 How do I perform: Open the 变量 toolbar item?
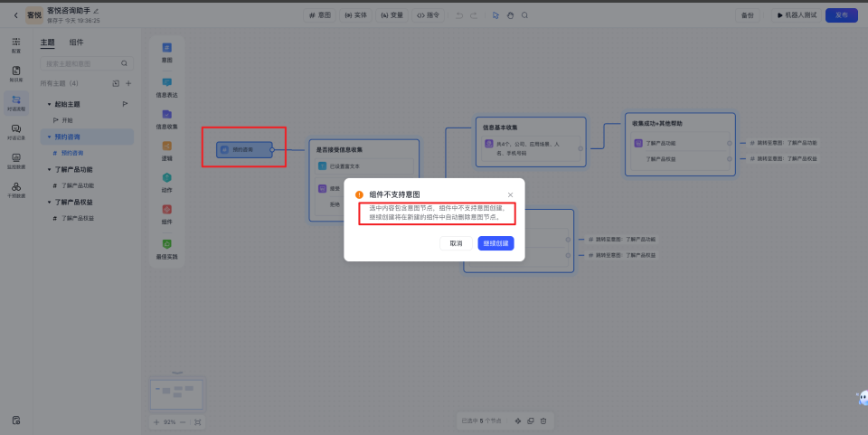[392, 15]
